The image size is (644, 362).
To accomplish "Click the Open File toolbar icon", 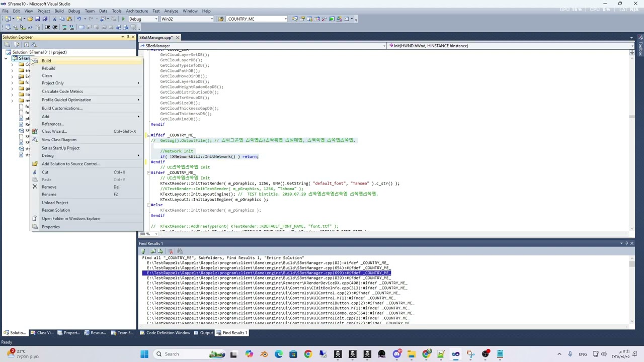I will click(30, 19).
